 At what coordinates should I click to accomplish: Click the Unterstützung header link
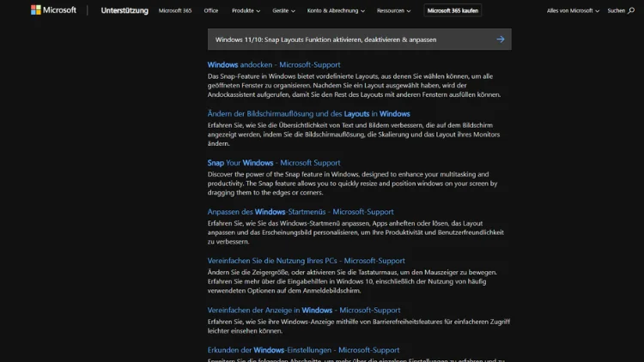click(125, 10)
